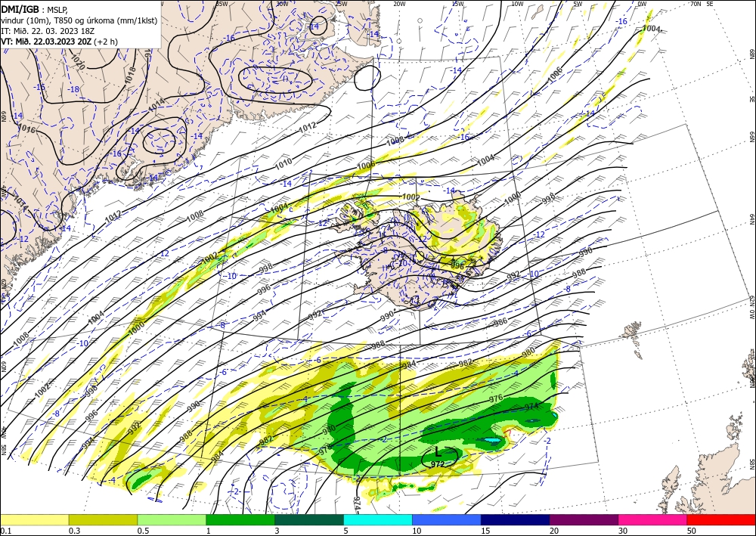Click the '978' isobar label
Viewport: 756px width, 536px height.
326,451
